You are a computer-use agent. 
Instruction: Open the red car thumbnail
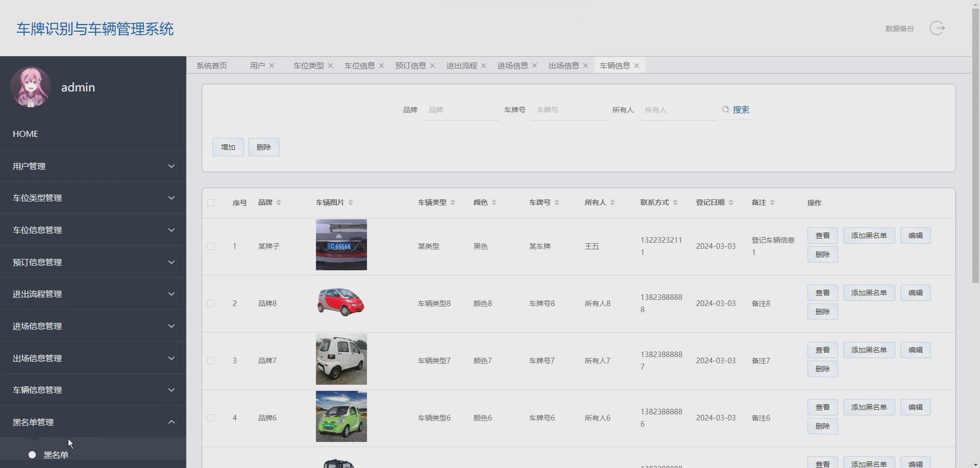[x=341, y=302]
